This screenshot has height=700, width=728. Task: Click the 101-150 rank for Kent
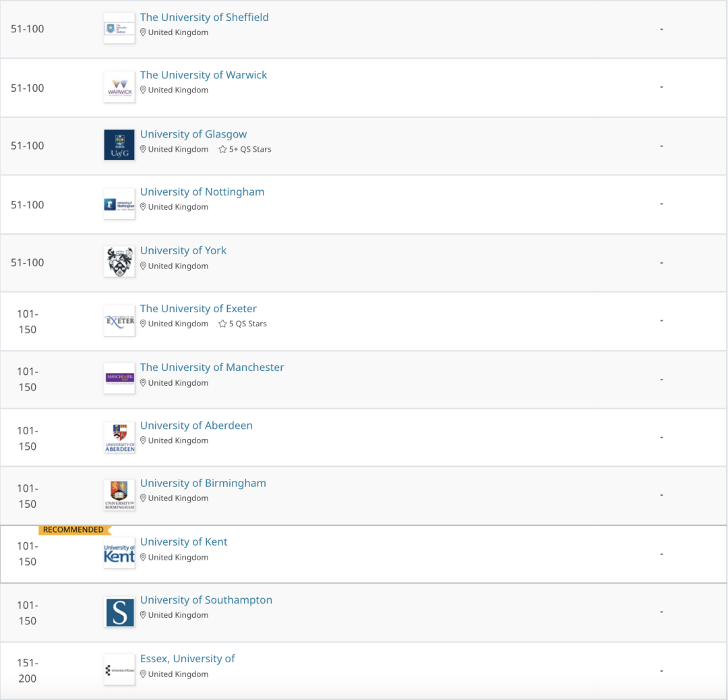pyautogui.click(x=28, y=554)
